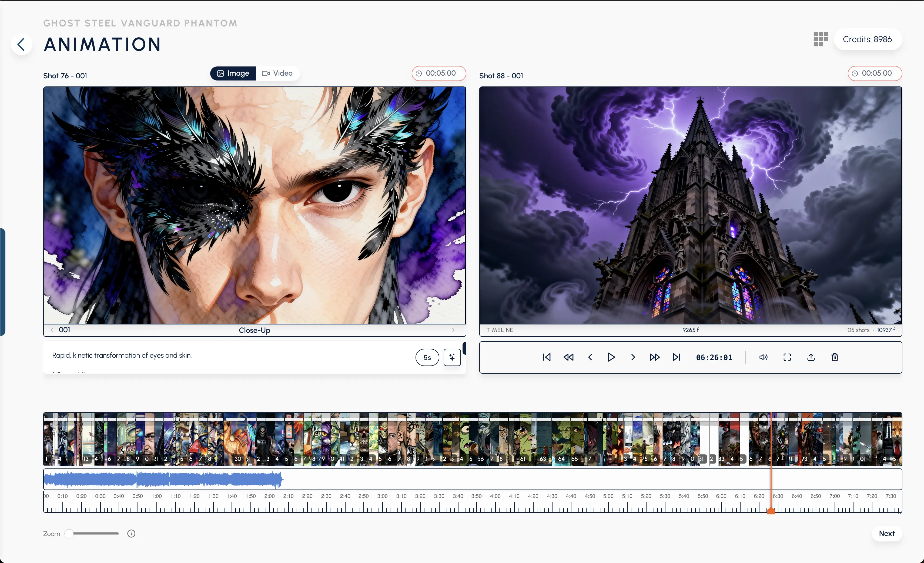The image size is (924, 563).
Task: Click the Close-Up shot type label
Action: point(255,330)
